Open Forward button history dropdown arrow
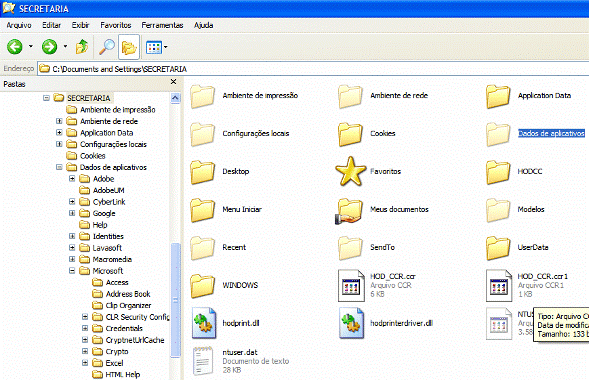 coord(65,47)
